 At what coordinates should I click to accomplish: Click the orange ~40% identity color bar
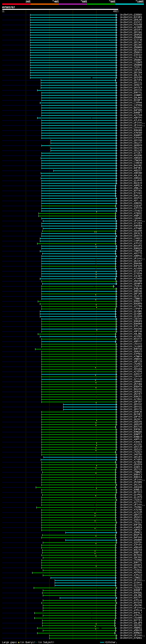(45, 4)
